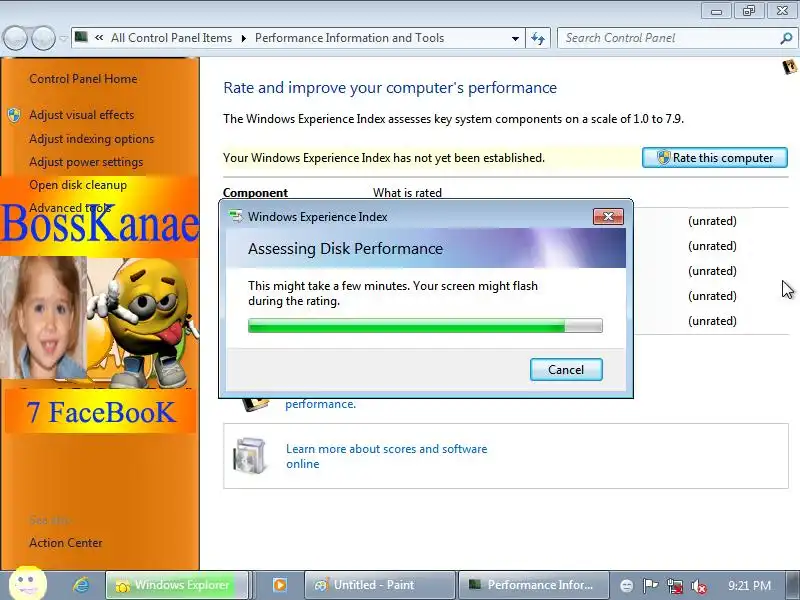Screen dimensions: 800x600
Task: Launch Internet Explorer from taskbar
Action: tap(81, 585)
